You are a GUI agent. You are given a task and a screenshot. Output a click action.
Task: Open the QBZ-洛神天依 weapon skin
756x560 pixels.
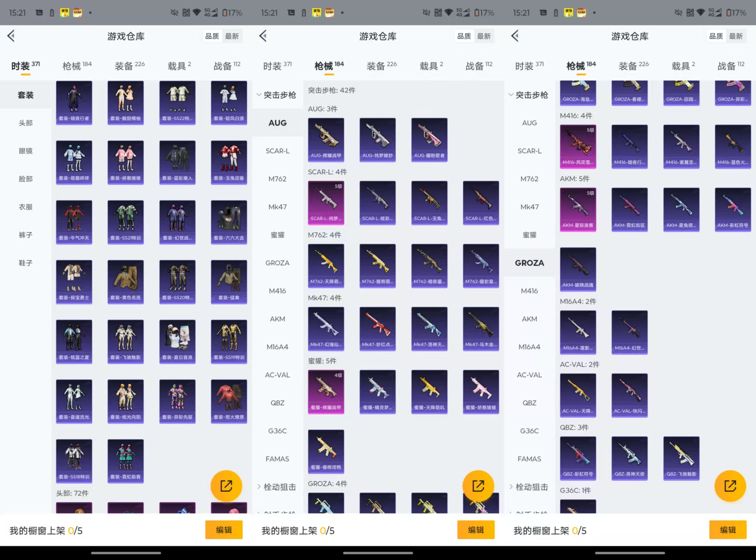(x=630, y=458)
